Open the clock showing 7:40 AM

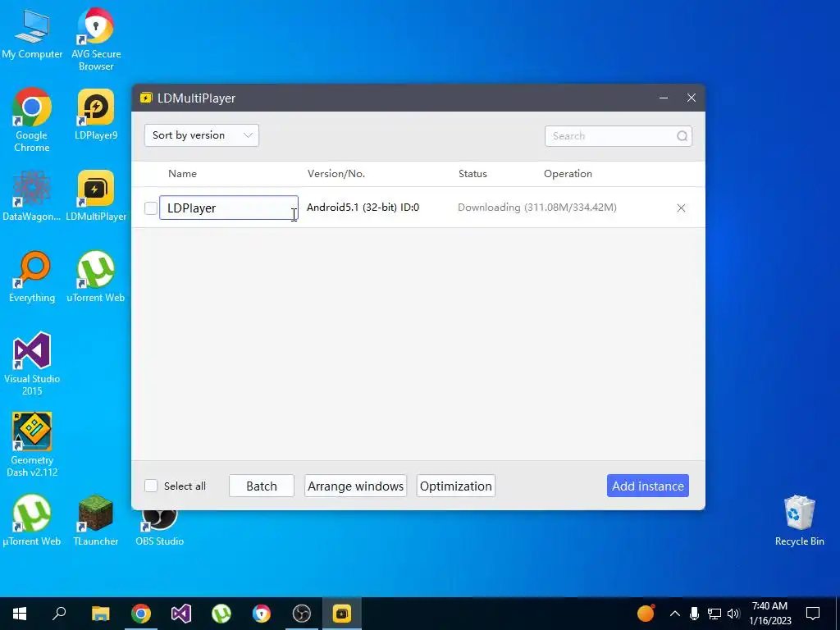tap(769, 614)
